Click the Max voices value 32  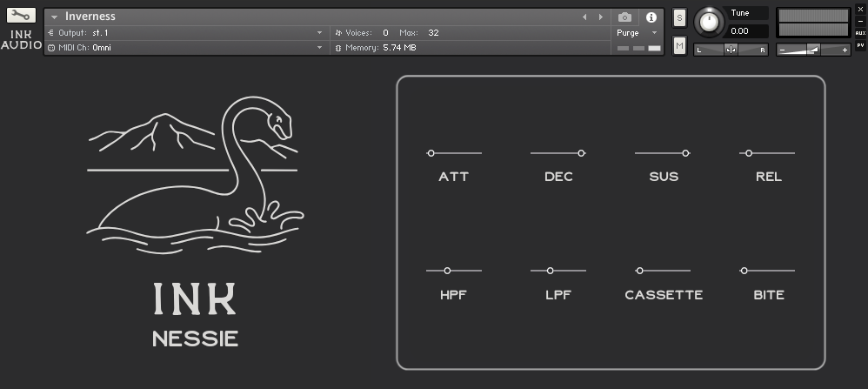[x=433, y=33]
